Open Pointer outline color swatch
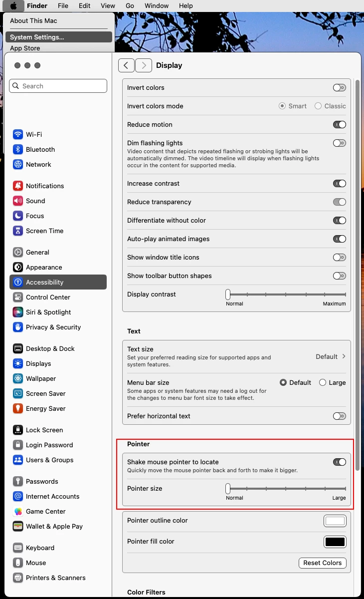364x599 pixels. pyautogui.click(x=335, y=521)
